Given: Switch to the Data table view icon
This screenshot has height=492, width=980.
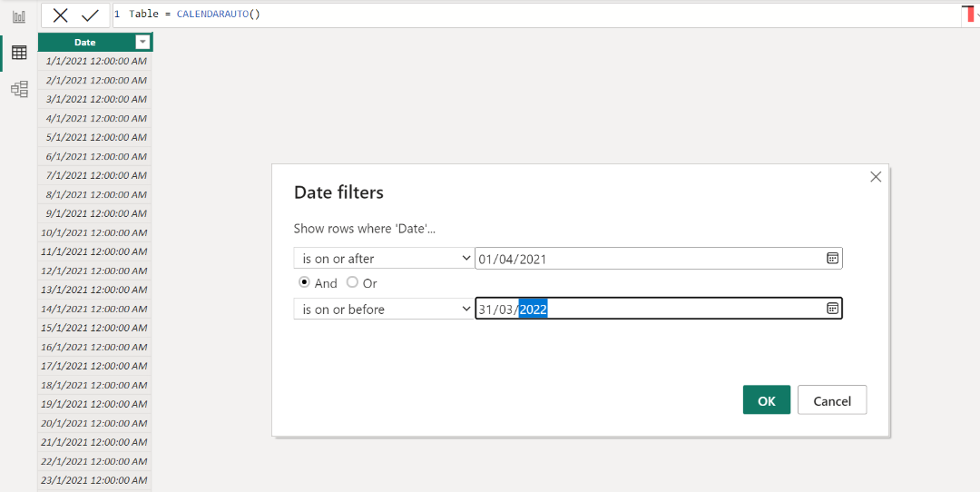Looking at the screenshot, I should point(19,53).
